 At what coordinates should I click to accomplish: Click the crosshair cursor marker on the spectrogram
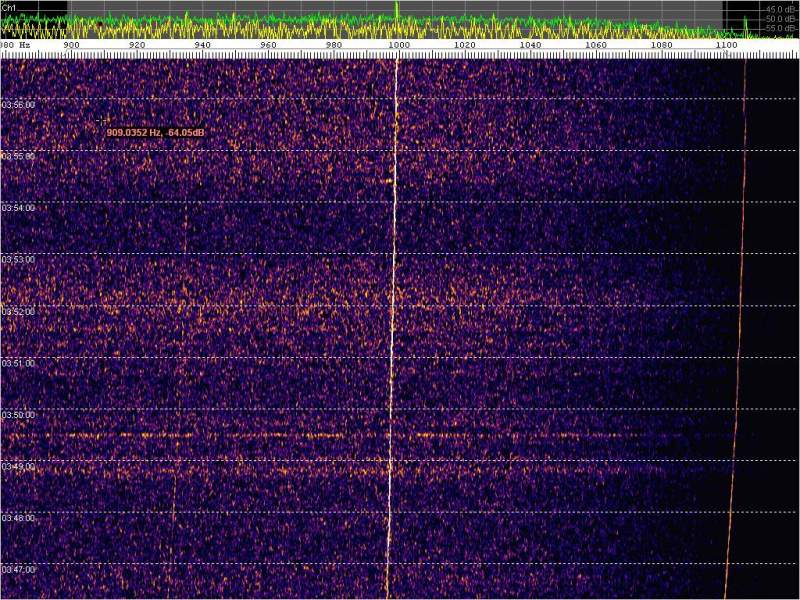[101, 120]
